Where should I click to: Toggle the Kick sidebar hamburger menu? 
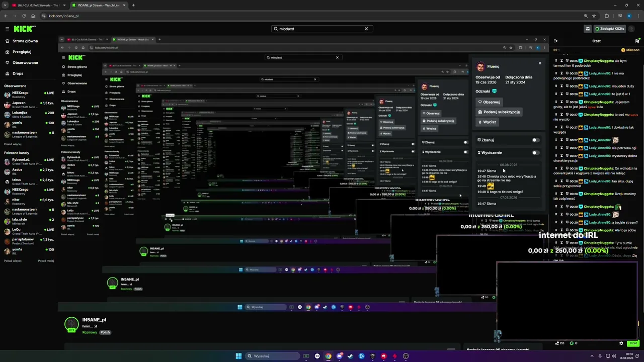7,29
